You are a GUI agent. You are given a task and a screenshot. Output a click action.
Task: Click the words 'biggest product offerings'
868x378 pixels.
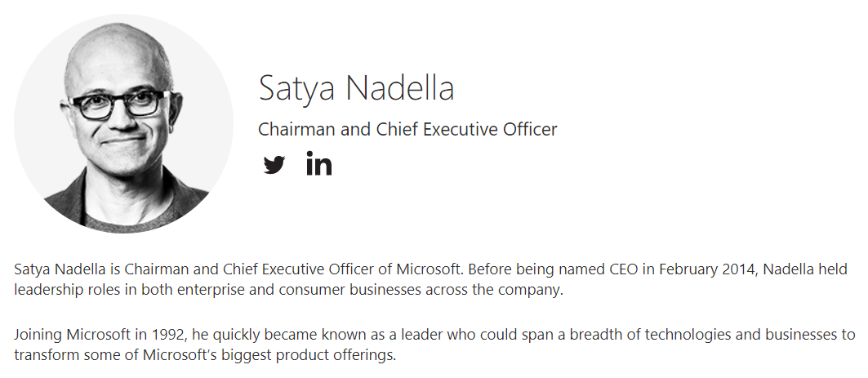[309, 355]
